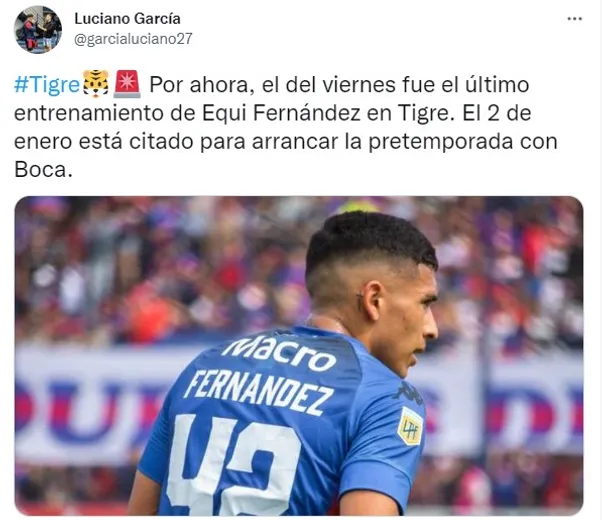Click the Kappa logo on player's shoulder
The height and width of the screenshot is (520, 602).
[x=411, y=393]
